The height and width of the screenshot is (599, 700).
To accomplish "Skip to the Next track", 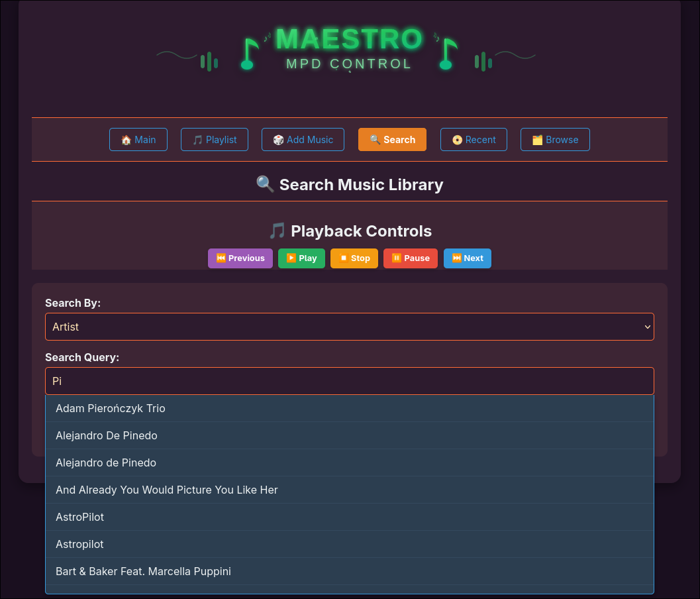I will (x=467, y=258).
